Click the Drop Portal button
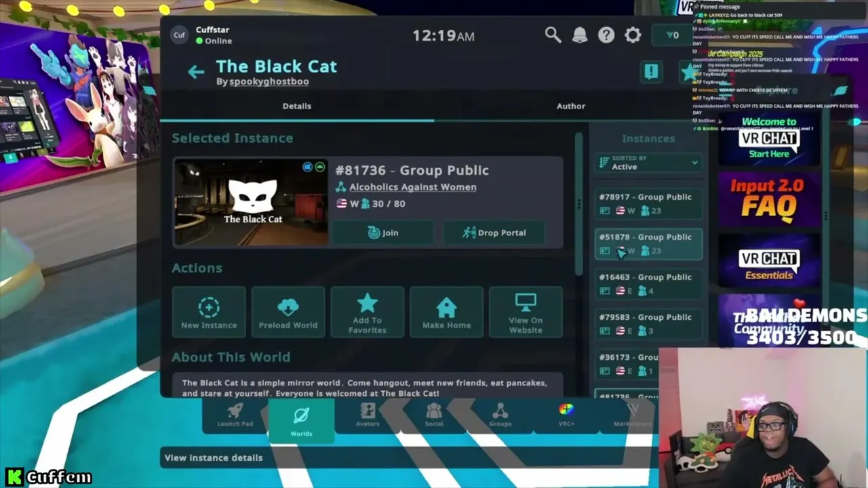The width and height of the screenshot is (868, 488). [494, 232]
